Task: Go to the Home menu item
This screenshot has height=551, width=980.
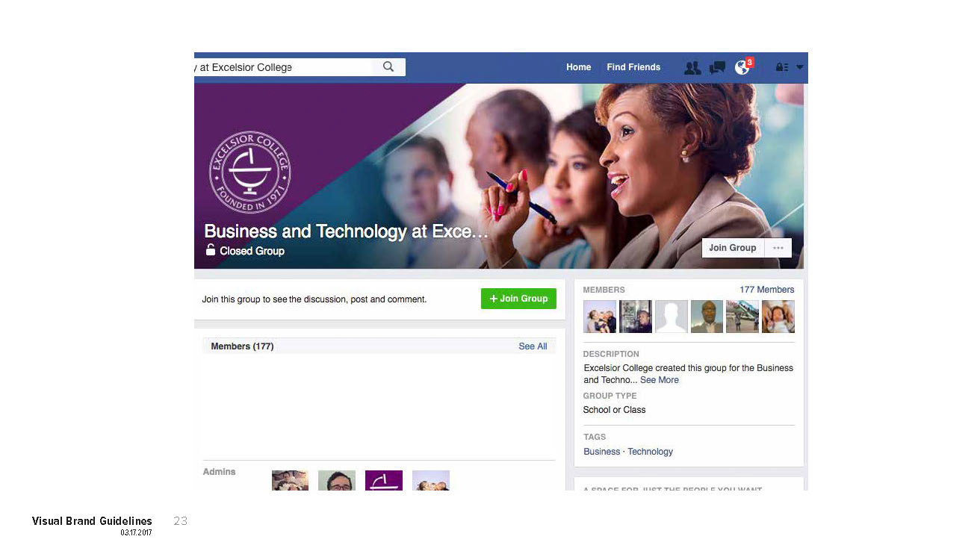Action: coord(578,67)
